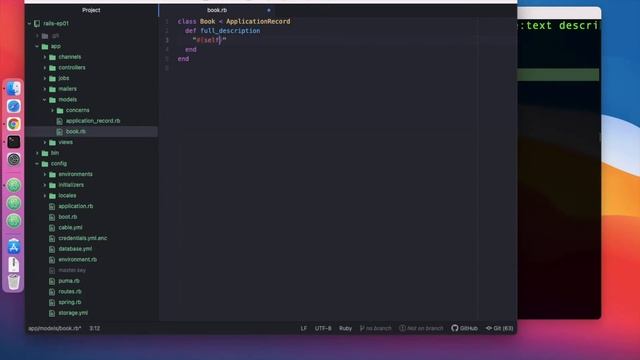The height and width of the screenshot is (360, 640).
Task: Click the views folder icon
Action: tap(52, 142)
